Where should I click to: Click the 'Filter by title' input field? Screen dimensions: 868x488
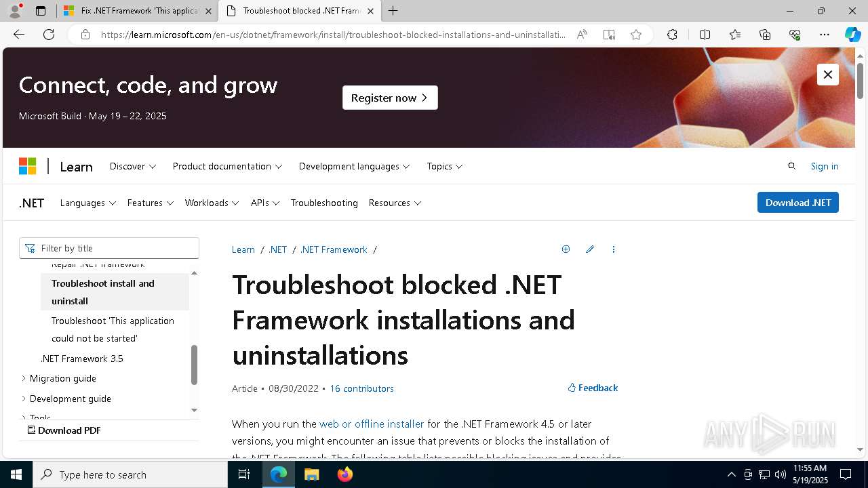click(109, 248)
